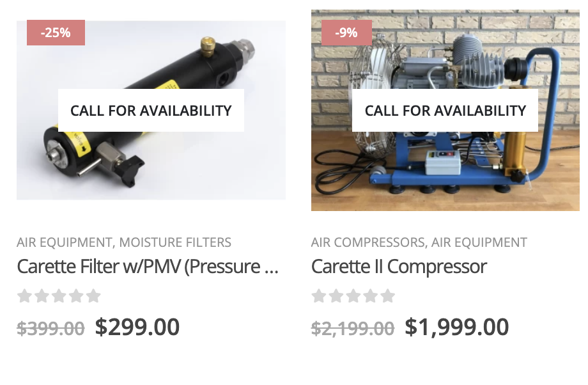Rate Carette Filter one star
Viewport: 588px width, 385px height.
pyautogui.click(x=25, y=296)
